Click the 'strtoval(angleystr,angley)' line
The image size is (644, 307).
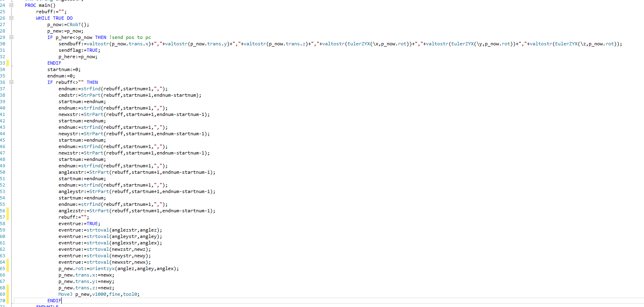pyautogui.click(x=110, y=236)
